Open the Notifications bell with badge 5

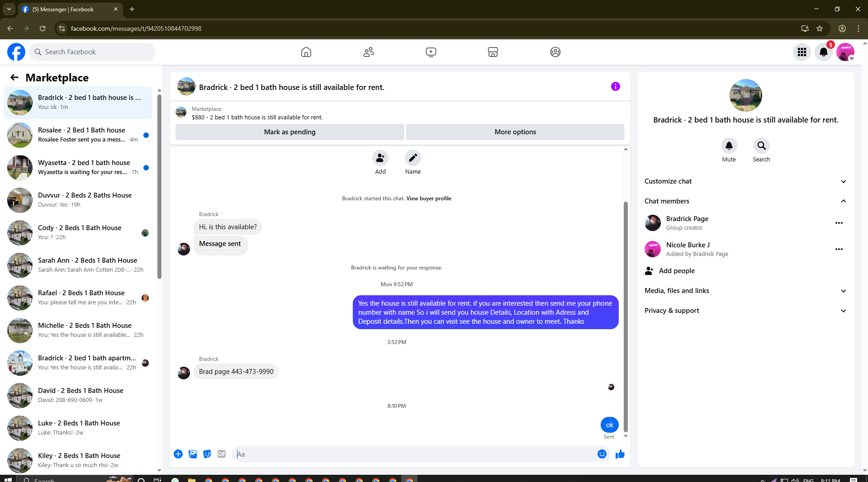click(824, 52)
